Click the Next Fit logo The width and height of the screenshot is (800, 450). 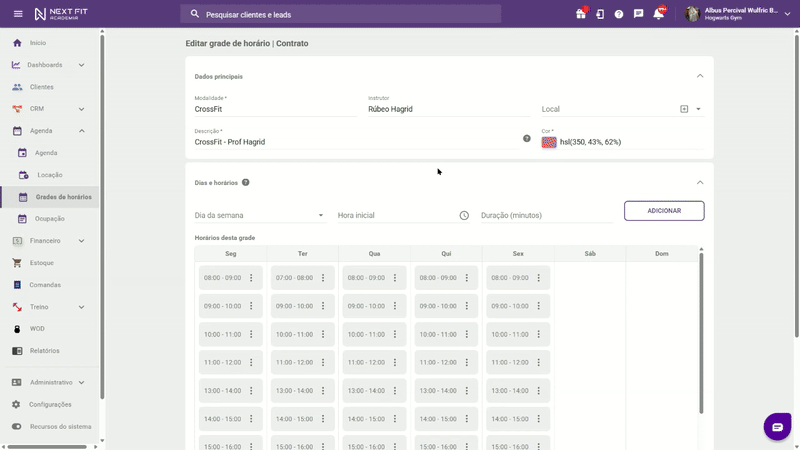pyautogui.click(x=61, y=14)
